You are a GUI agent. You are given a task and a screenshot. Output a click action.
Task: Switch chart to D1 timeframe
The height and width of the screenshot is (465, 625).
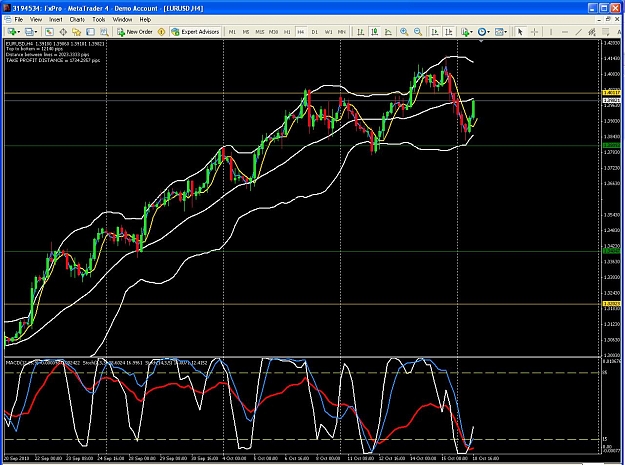[x=314, y=32]
